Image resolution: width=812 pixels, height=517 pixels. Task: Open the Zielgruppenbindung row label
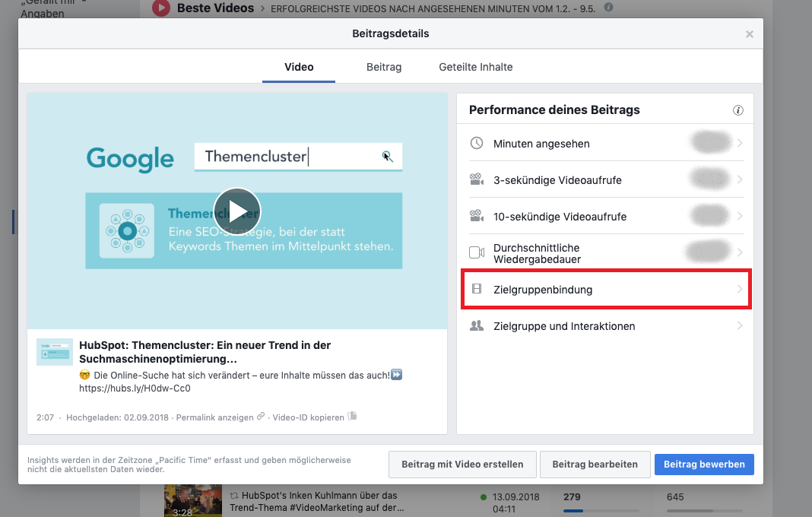(543, 290)
